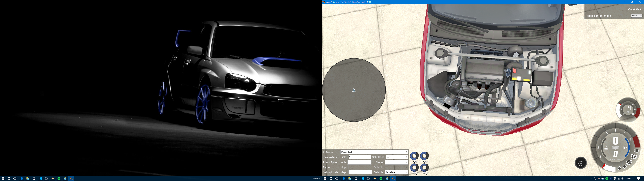Click the right monitor taskbar clock

(x=630, y=178)
